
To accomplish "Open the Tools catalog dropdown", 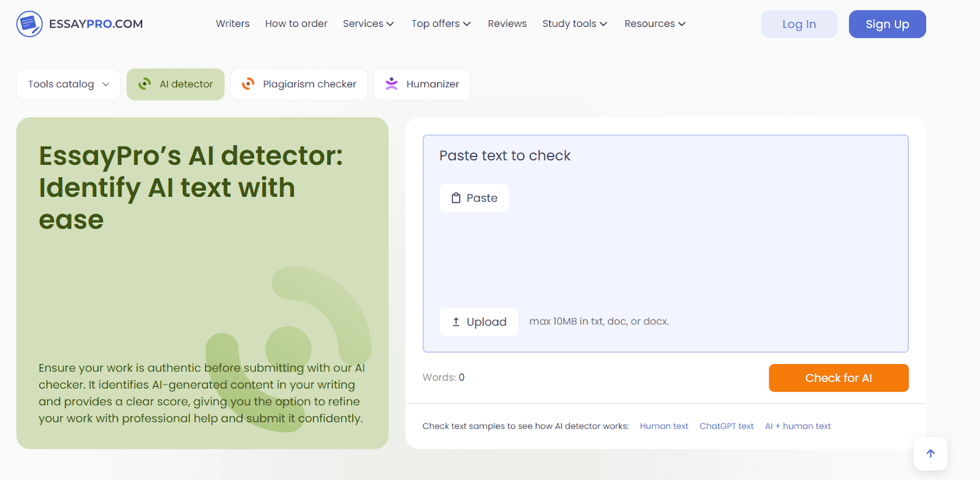I will coord(69,84).
